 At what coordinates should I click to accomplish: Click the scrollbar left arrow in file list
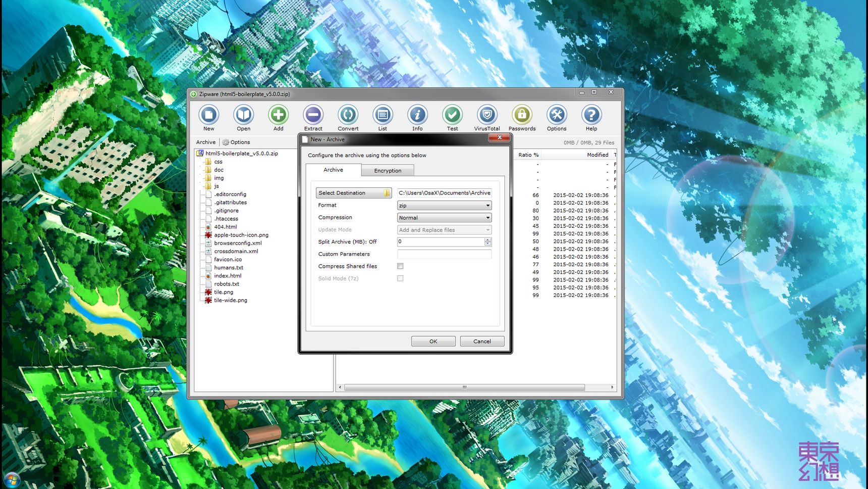coord(340,387)
